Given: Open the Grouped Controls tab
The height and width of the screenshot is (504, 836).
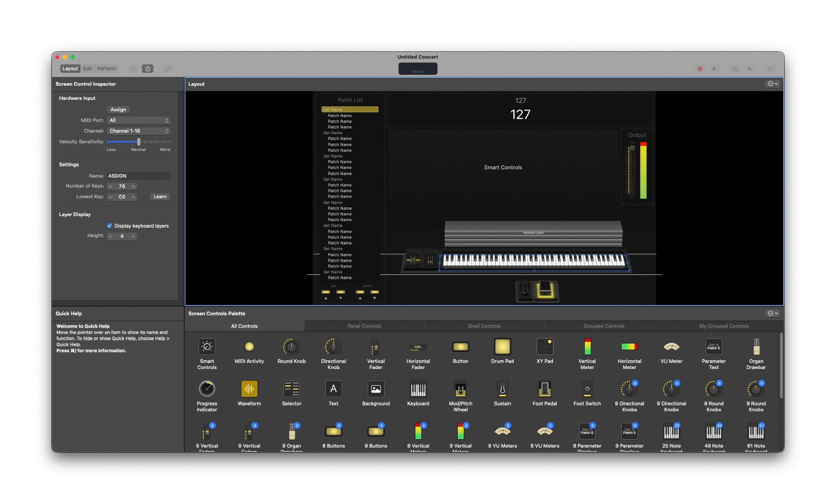Looking at the screenshot, I should (x=604, y=326).
